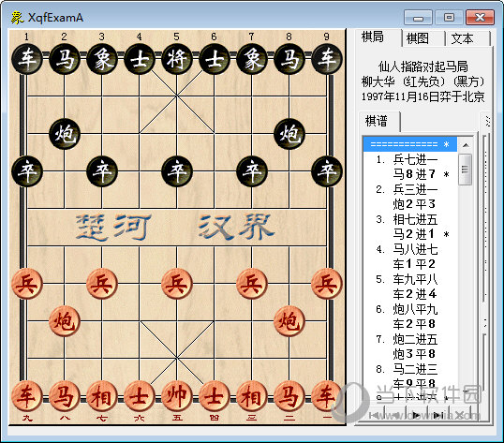Switch to the 文本 tab
Screen dimensions: 504x443
(467, 39)
